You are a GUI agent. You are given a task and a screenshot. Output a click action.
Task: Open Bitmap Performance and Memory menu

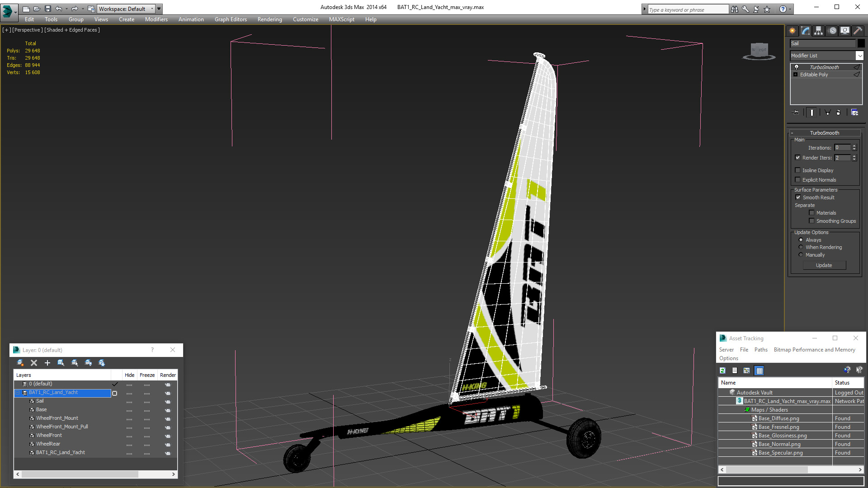[815, 350]
